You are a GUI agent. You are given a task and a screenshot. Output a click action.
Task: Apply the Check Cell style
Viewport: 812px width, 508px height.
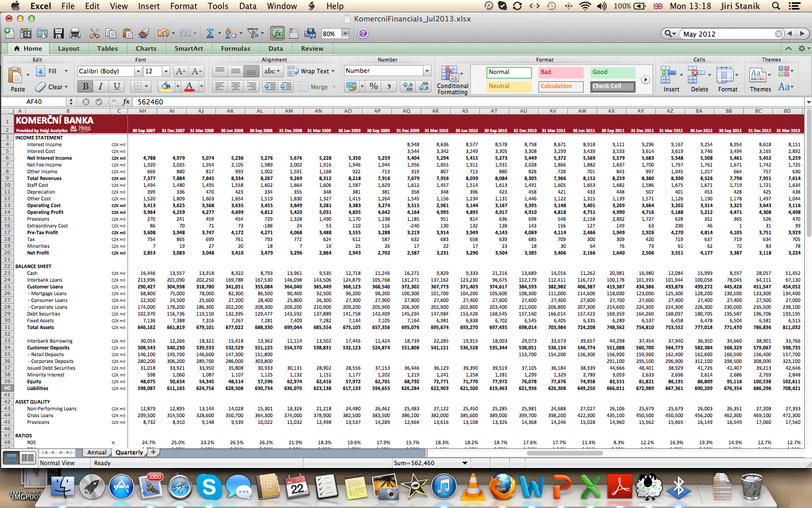613,86
